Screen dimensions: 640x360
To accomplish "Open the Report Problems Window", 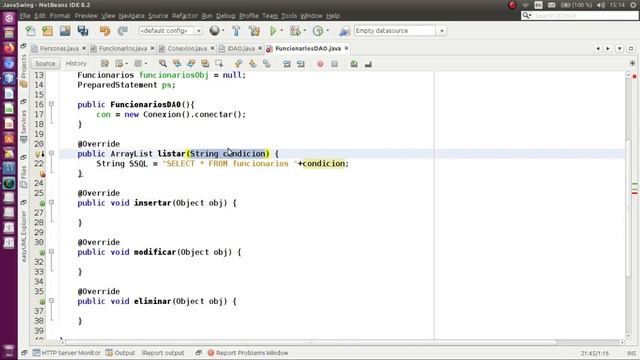I will click(x=248, y=353).
